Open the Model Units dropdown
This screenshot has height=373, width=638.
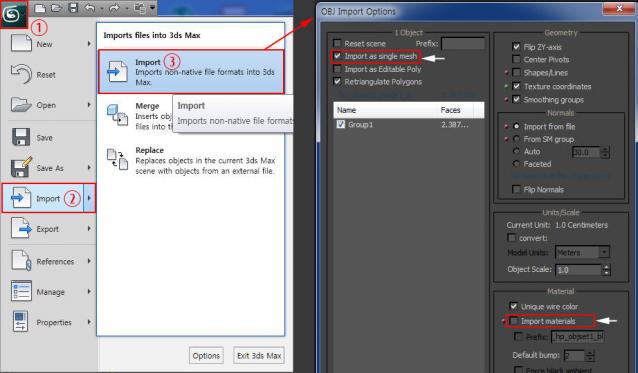pos(582,253)
